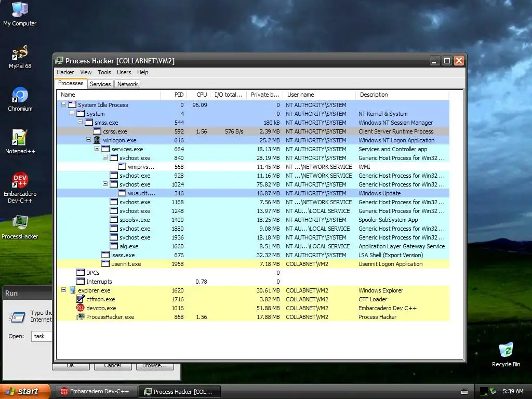Click the userinit.exe window icon
This screenshot has width=532, height=399.
coord(105,263)
